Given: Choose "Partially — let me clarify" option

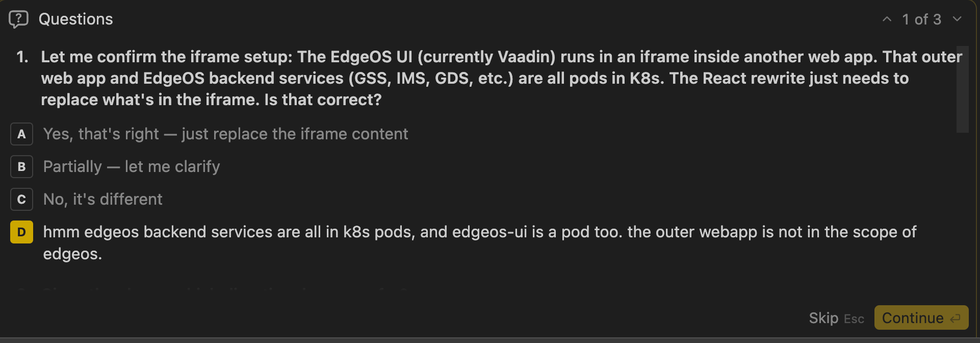Looking at the screenshot, I should pos(132,167).
